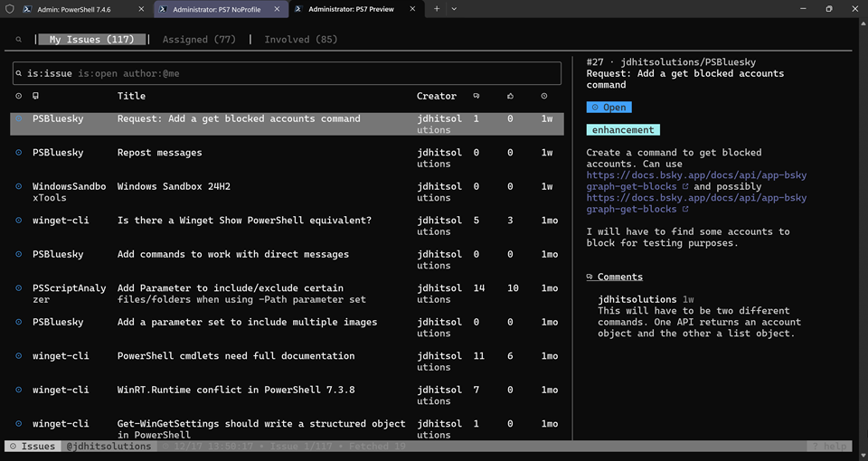Screen dimensions: 868x461
Task: Click the '#27 · jdhitsolutions/PSBluesky' preview header
Action: point(671,62)
